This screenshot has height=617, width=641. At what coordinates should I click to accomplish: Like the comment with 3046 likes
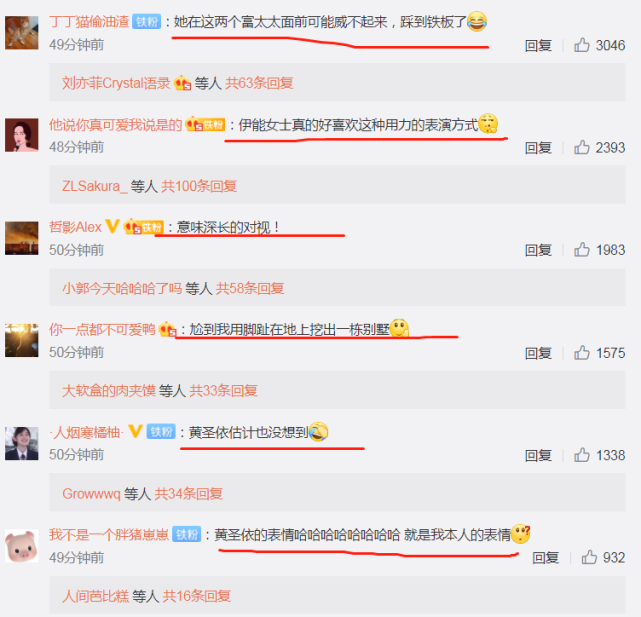tap(582, 45)
